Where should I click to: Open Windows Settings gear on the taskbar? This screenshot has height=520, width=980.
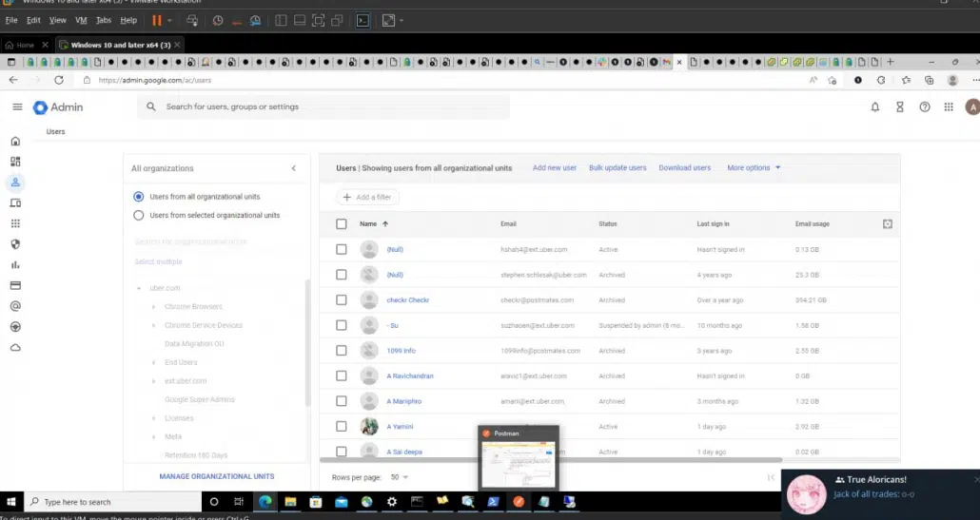point(392,501)
